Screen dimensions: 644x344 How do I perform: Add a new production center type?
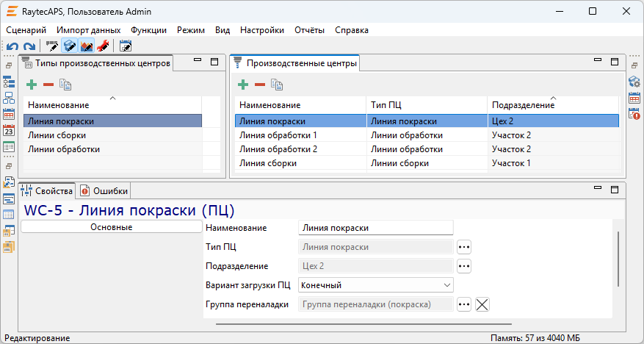(x=32, y=85)
